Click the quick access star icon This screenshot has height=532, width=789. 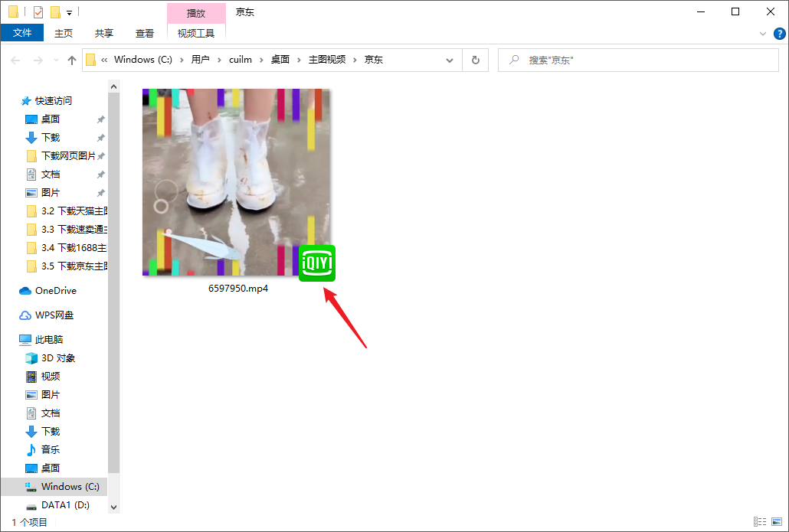click(26, 101)
